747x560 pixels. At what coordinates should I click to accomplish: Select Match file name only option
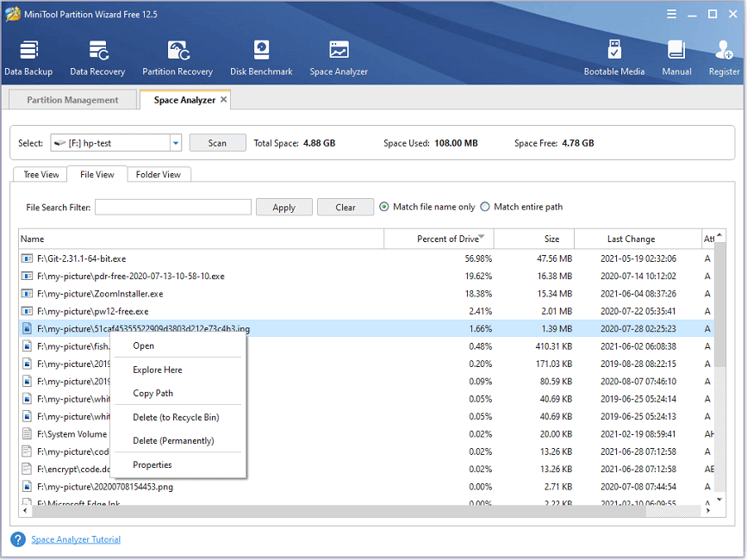pos(384,207)
